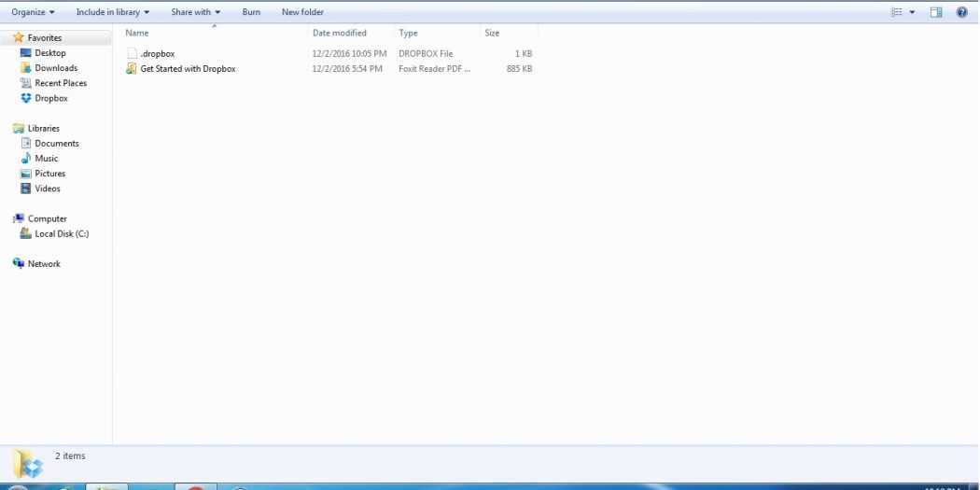The image size is (980, 490).
Task: Open the Music library
Action: pyautogui.click(x=39, y=158)
